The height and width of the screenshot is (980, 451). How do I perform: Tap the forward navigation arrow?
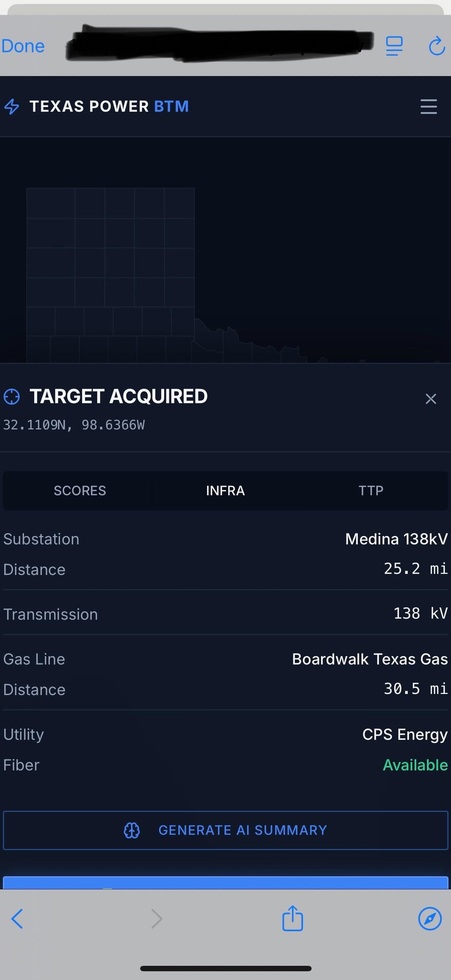[157, 919]
